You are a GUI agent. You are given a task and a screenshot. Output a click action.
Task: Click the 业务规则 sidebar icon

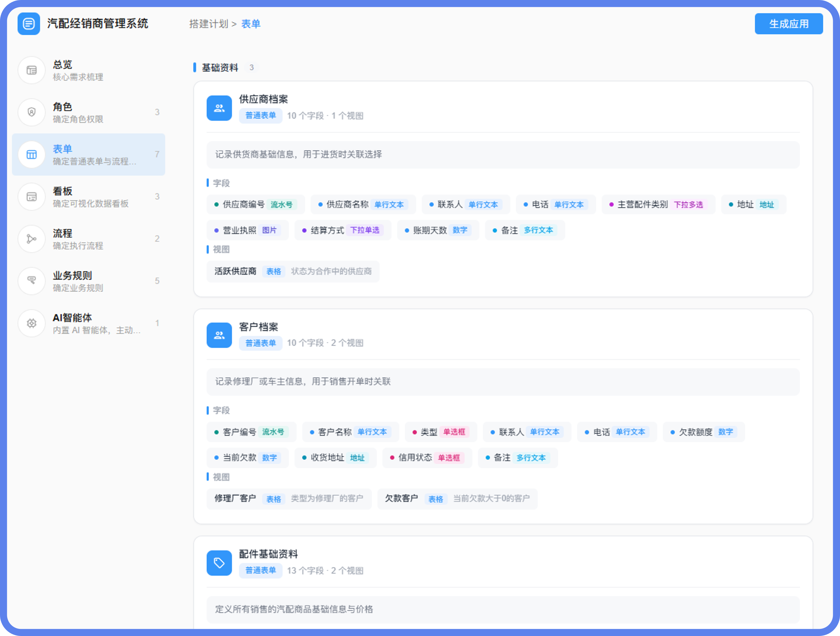coord(32,281)
